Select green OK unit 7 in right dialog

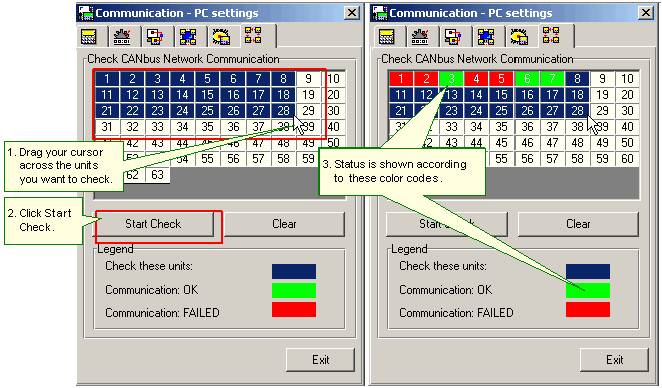tap(552, 79)
